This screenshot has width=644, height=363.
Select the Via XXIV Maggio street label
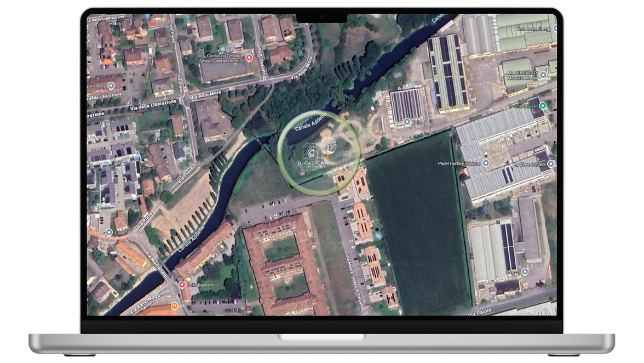tap(147, 303)
